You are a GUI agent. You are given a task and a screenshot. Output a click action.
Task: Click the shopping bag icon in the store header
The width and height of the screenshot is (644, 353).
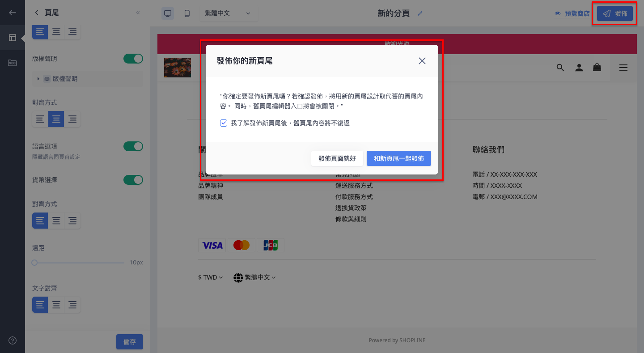click(x=597, y=68)
